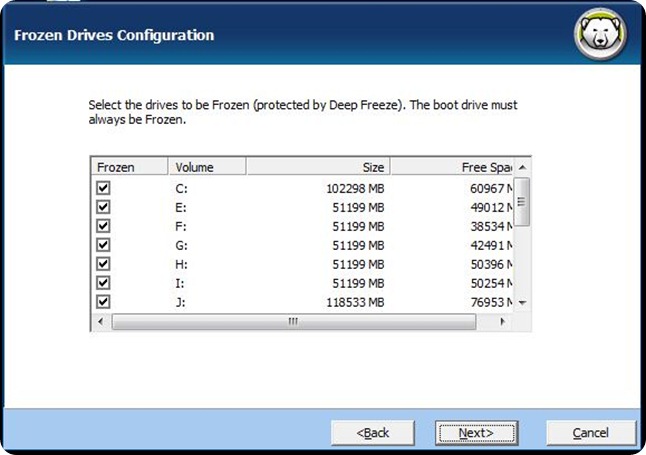The width and height of the screenshot is (646, 455).
Task: Toggle the Frozen checkbox for drive I:
Action: pyautogui.click(x=103, y=283)
